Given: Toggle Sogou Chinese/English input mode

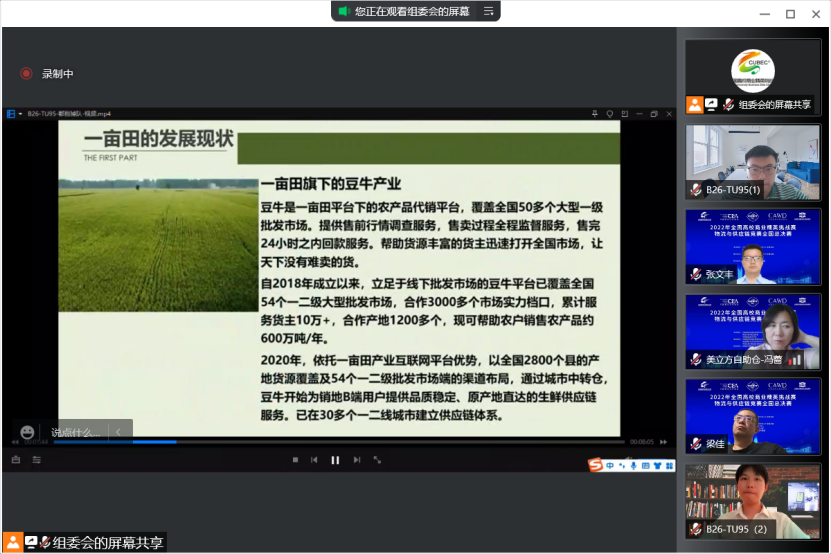Looking at the screenshot, I should click(609, 465).
